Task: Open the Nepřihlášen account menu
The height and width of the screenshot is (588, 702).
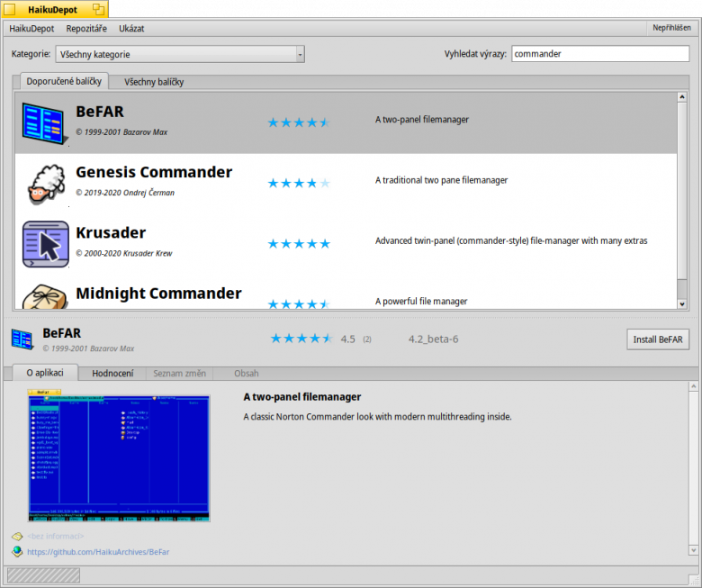Action: [671, 28]
